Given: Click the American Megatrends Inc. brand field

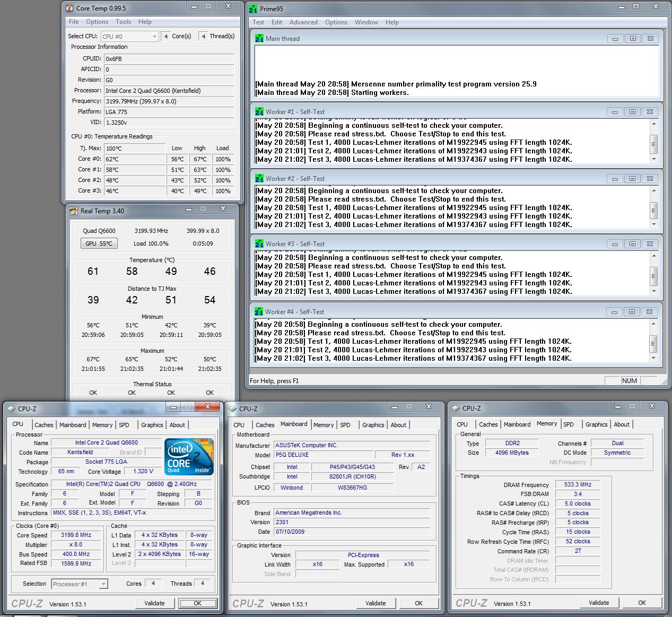Looking at the screenshot, I should click(352, 512).
